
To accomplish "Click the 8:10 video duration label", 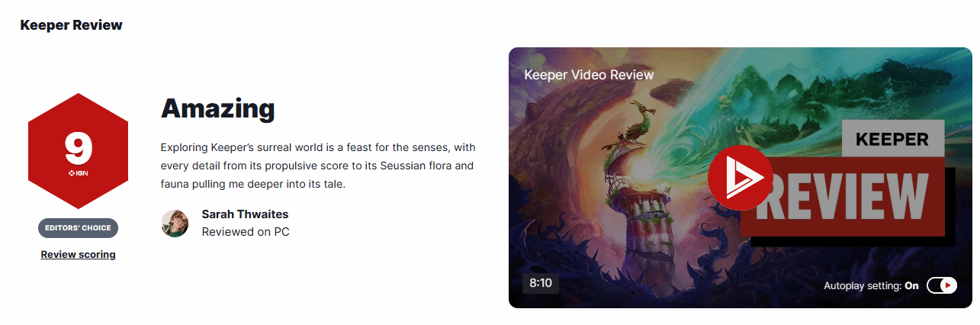I will pyautogui.click(x=541, y=283).
